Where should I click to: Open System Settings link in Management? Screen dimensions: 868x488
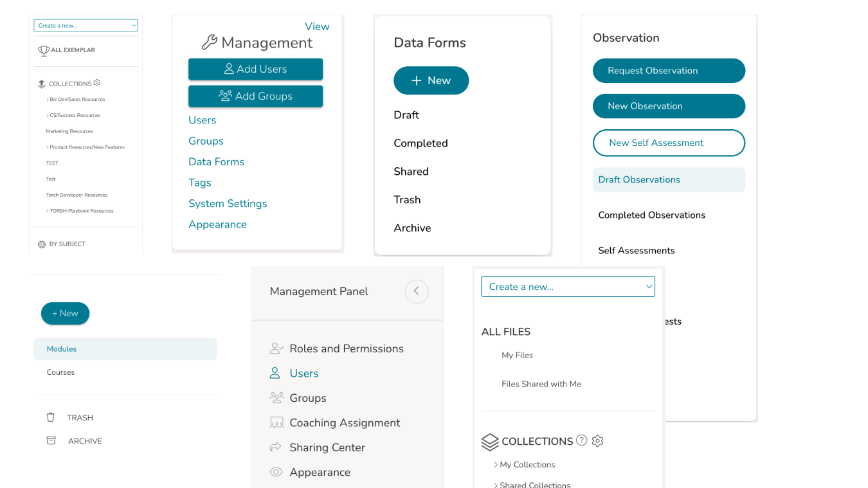click(x=228, y=204)
